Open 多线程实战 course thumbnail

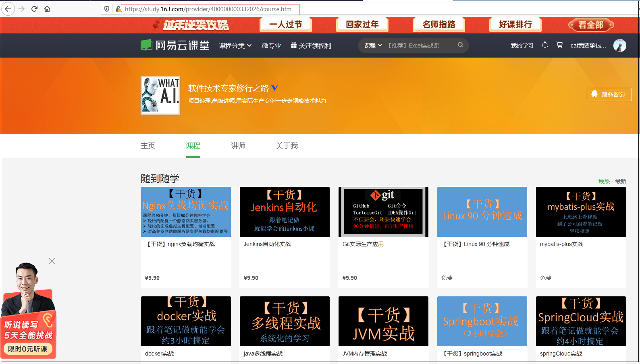point(285,321)
